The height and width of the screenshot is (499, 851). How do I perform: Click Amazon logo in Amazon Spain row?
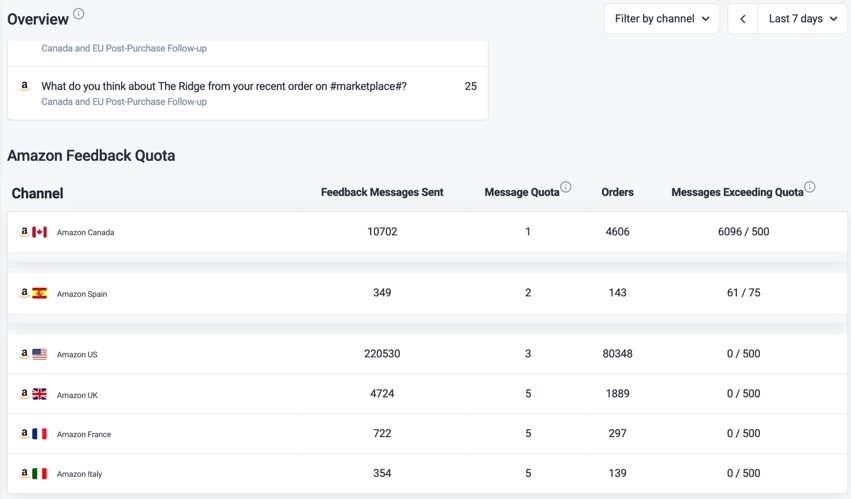tap(24, 293)
